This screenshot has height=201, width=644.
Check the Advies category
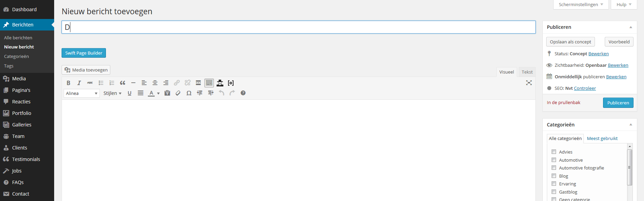pos(554,152)
